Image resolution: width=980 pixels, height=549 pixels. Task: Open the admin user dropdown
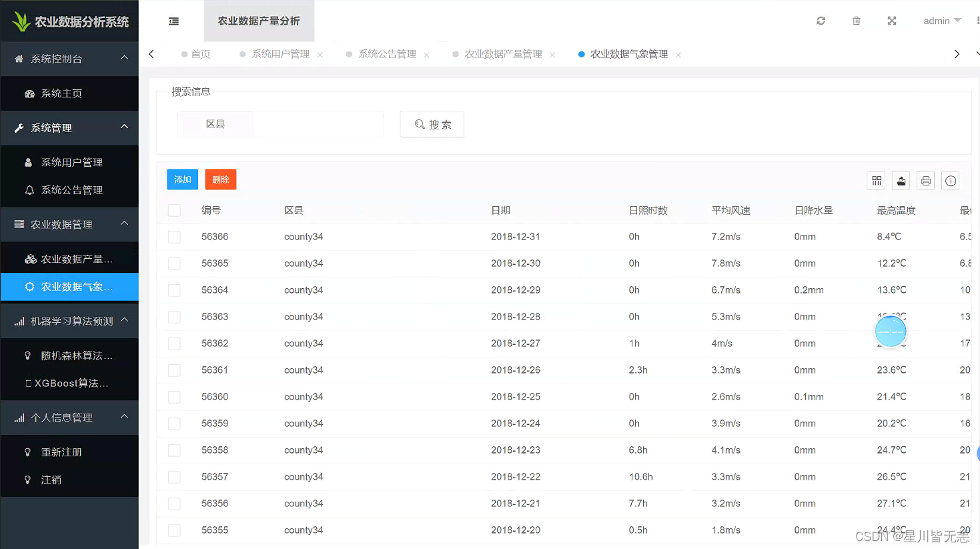pyautogui.click(x=942, y=21)
